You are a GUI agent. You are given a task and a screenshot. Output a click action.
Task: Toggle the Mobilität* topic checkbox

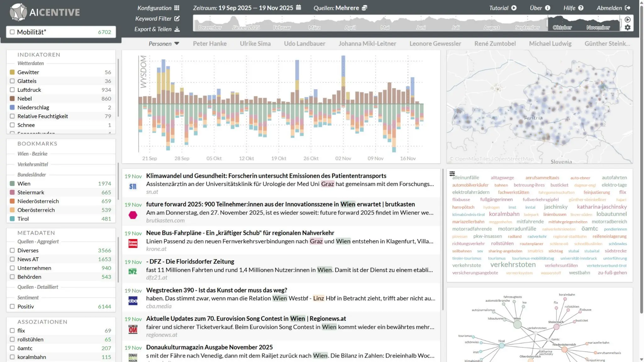12,32
